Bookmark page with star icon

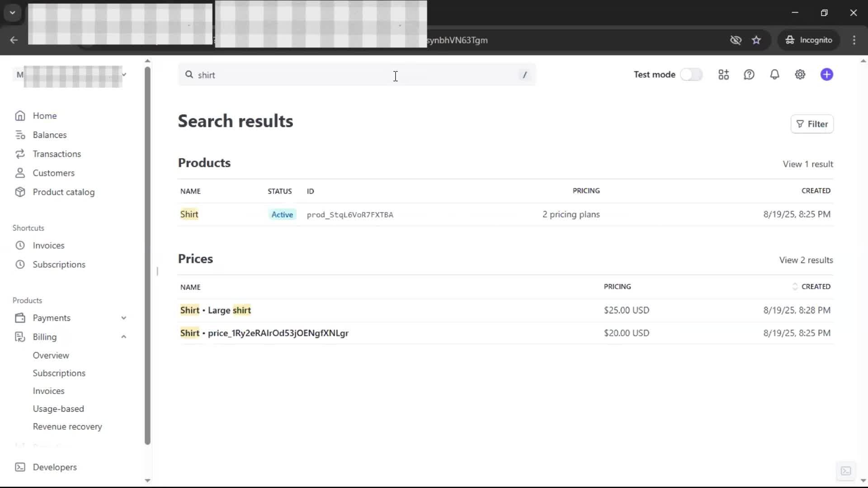pyautogui.click(x=756, y=40)
